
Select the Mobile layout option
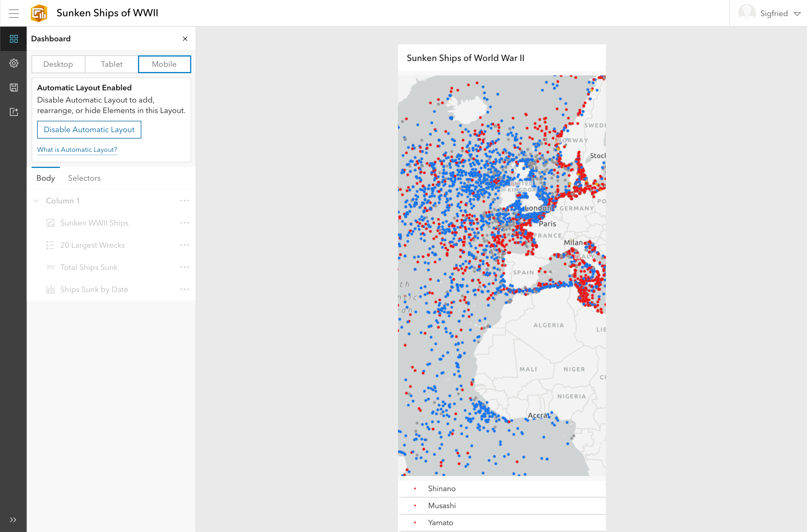click(x=164, y=64)
